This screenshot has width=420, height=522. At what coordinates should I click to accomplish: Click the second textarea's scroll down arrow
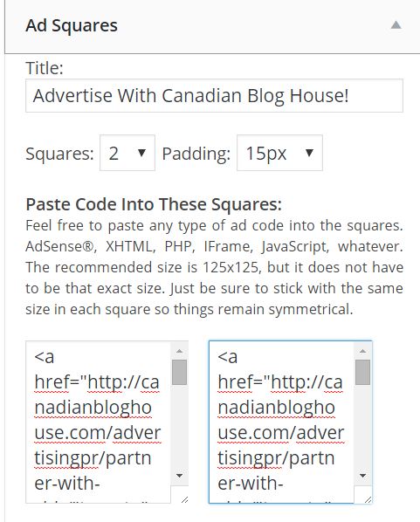[x=362, y=476]
